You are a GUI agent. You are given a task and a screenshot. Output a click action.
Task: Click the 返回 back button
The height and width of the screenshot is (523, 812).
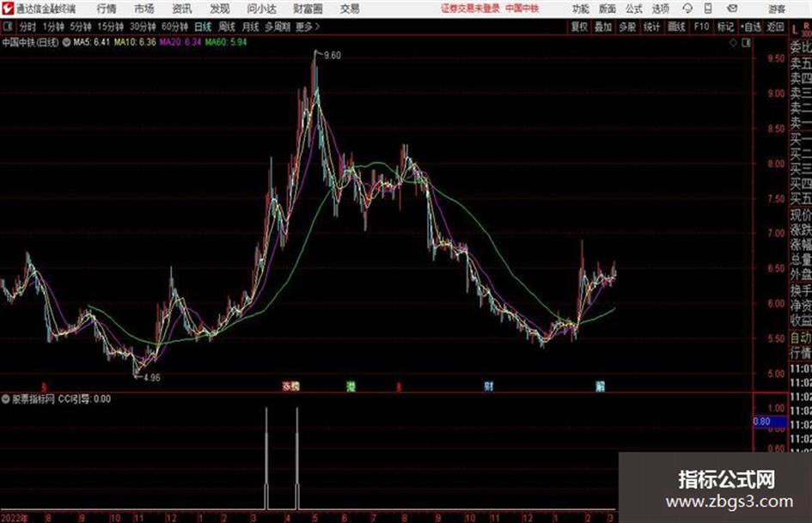[x=775, y=27]
